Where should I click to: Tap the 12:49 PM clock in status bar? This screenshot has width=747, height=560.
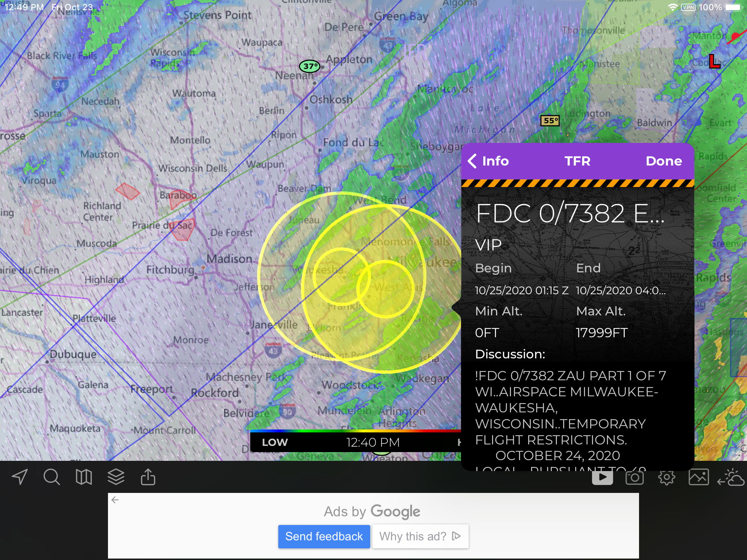pyautogui.click(x=24, y=7)
